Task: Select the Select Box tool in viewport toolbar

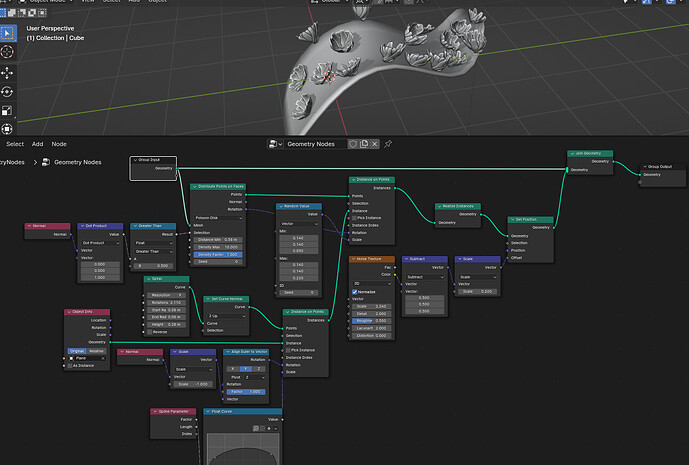Action: coord(7,33)
